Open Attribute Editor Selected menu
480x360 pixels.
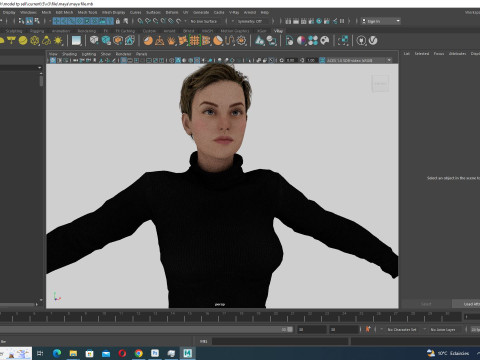point(422,54)
